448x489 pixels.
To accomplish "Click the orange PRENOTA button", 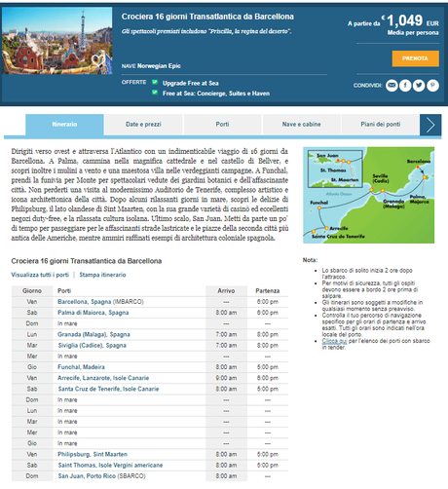I will pyautogui.click(x=416, y=58).
